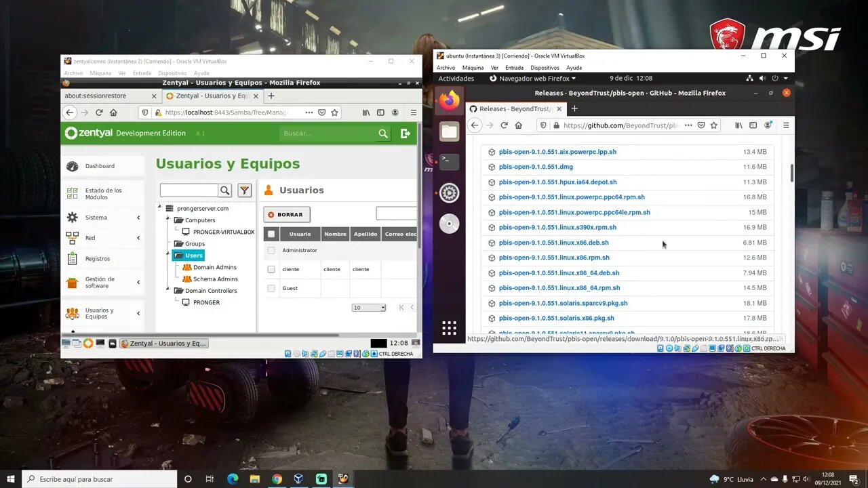This screenshot has height=488, width=868.
Task: Click Actividades in Ubuntu top bar
Action: click(456, 79)
